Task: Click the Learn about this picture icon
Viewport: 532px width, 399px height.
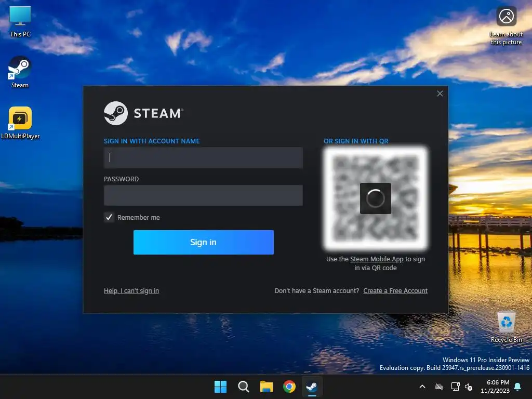Action: click(x=506, y=26)
